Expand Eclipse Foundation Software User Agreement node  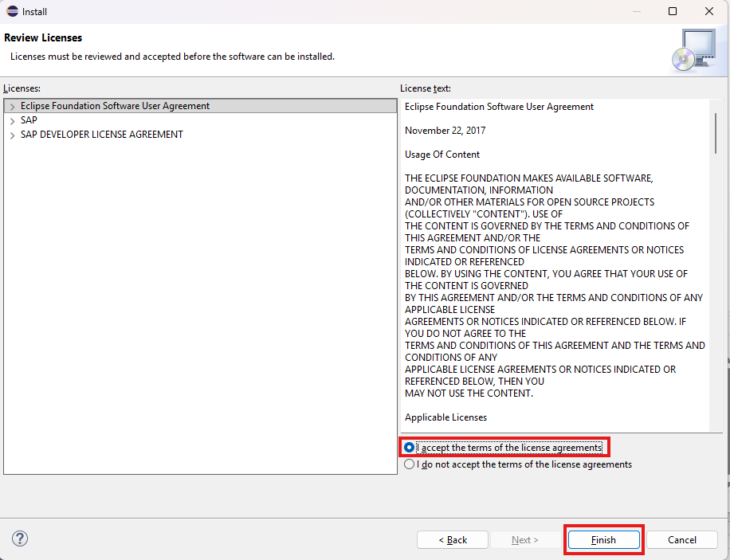tap(12, 107)
